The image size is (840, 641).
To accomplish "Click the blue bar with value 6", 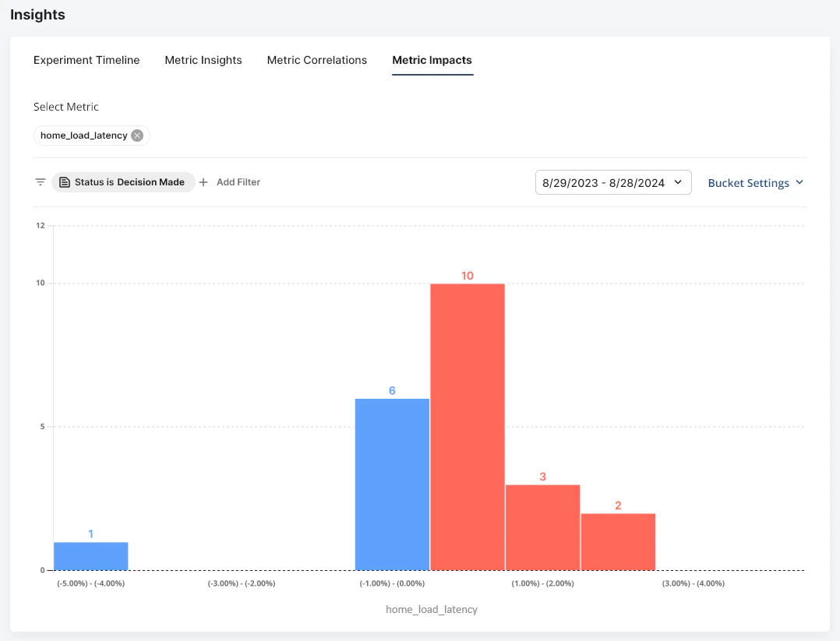I will 392,484.
